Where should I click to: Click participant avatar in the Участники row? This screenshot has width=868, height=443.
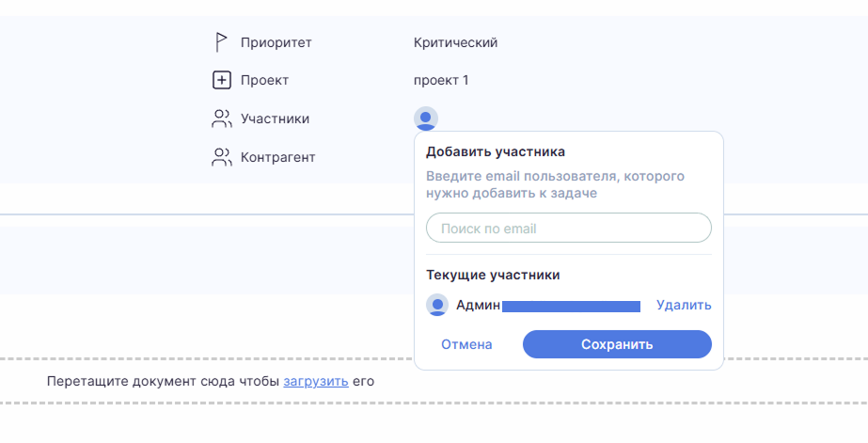click(x=425, y=119)
